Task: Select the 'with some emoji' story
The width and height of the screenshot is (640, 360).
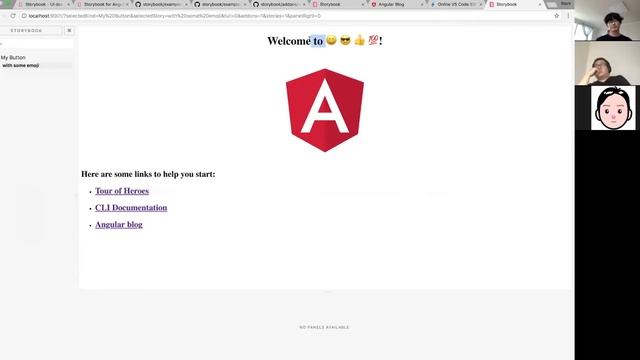Action: click(20, 65)
